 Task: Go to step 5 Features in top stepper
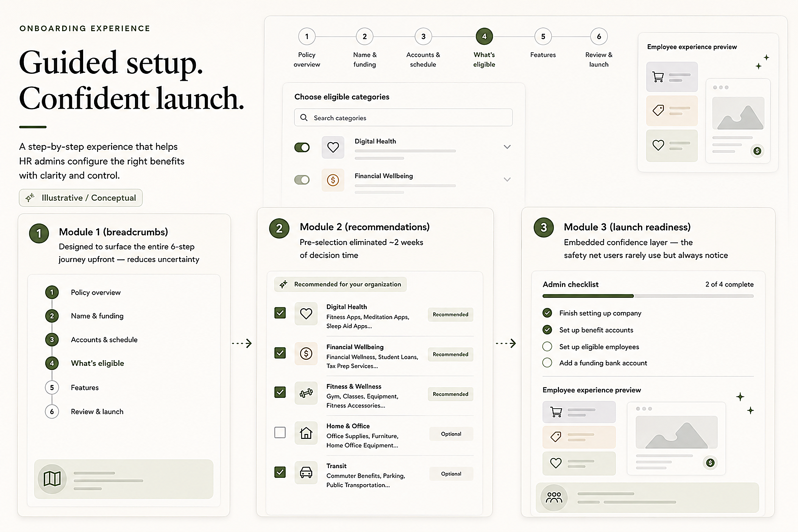pyautogui.click(x=543, y=37)
